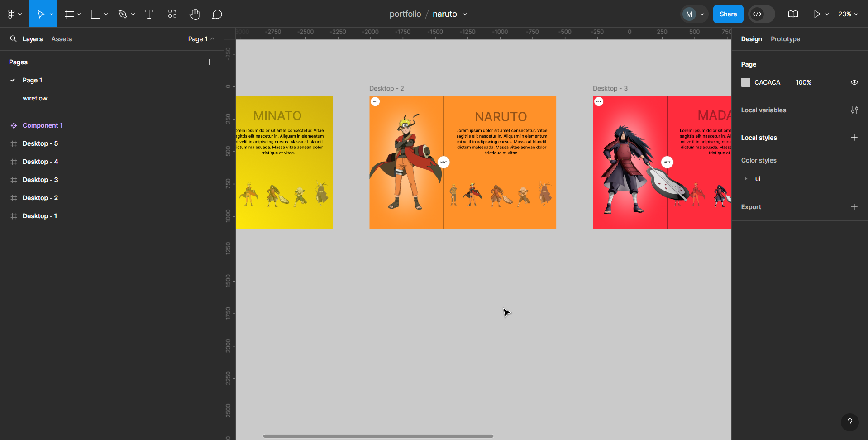Click the NEXT button on Naruto frame
This screenshot has height=440, width=868.
tap(444, 162)
